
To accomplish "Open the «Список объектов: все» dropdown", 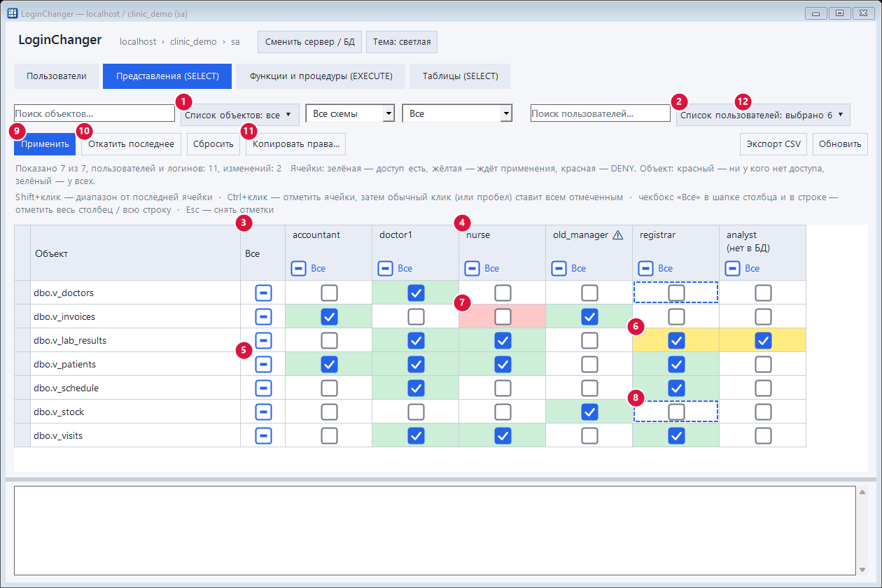I will click(240, 115).
